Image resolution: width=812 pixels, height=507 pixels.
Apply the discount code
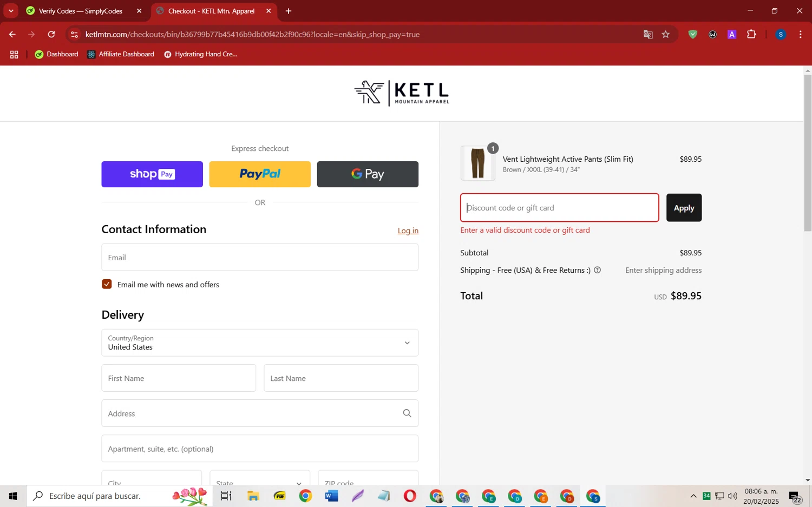684,208
